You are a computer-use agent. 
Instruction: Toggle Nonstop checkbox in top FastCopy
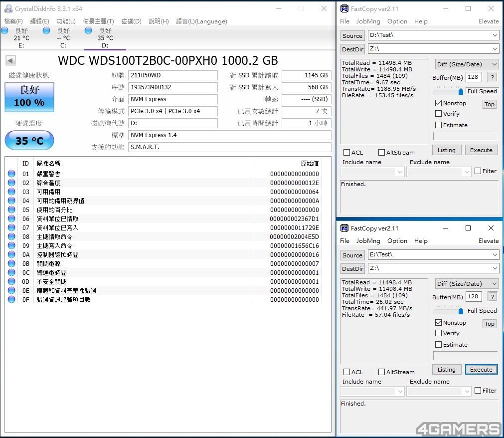coord(438,103)
